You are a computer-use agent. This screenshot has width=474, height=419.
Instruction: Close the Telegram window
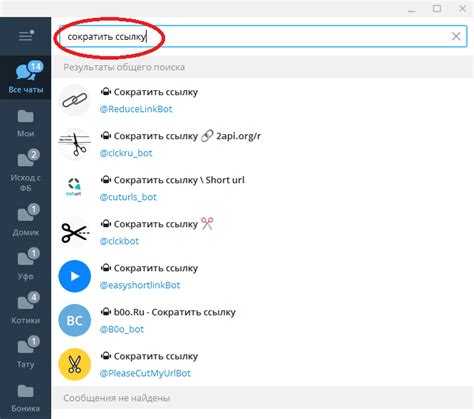(462, 9)
